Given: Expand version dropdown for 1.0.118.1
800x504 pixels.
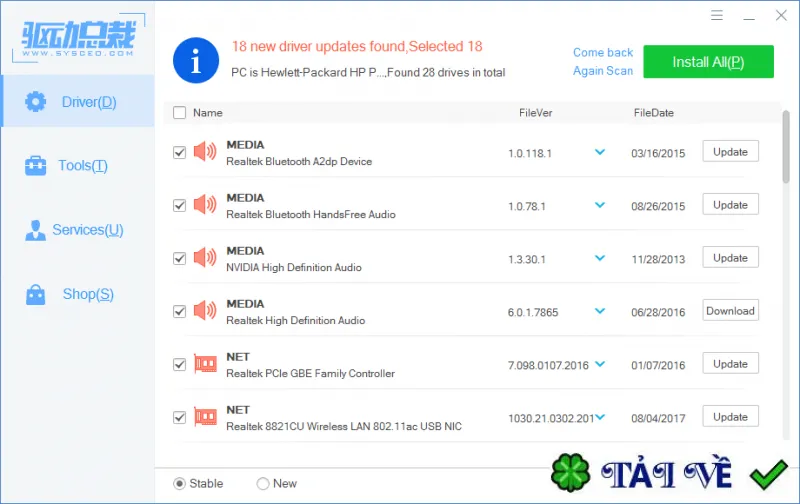Looking at the screenshot, I should [x=600, y=152].
